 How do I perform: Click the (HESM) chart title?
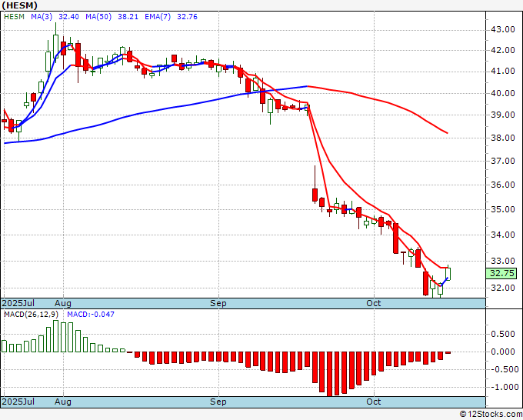pos(20,5)
